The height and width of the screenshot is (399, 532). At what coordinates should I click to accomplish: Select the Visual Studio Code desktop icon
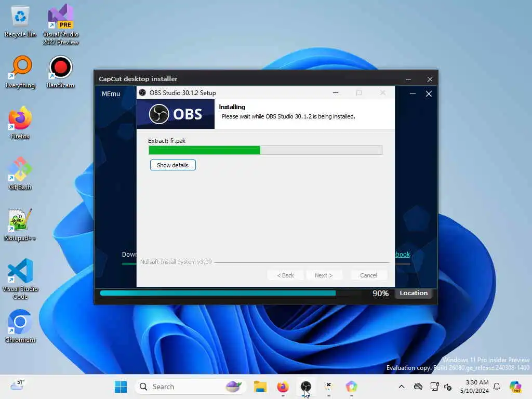click(20, 279)
